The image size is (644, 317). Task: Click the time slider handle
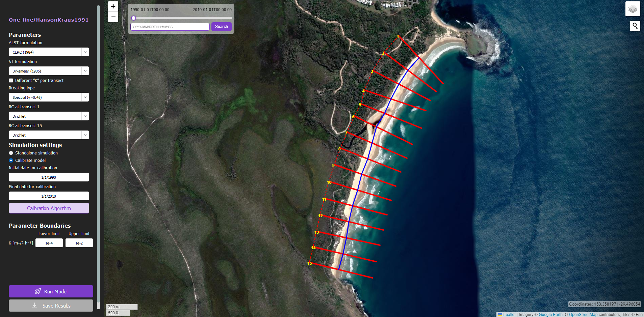[x=134, y=18]
